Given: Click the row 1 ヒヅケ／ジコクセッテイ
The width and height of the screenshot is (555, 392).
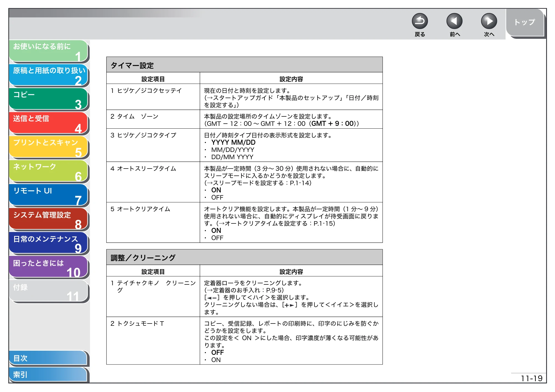Looking at the screenshot, I should 244,97.
